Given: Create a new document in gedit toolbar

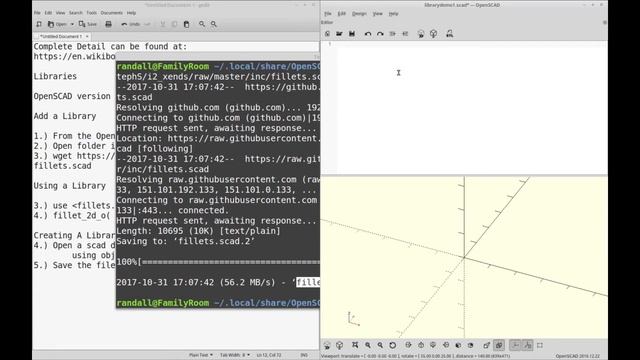Looking at the screenshot, I should click(39, 24).
